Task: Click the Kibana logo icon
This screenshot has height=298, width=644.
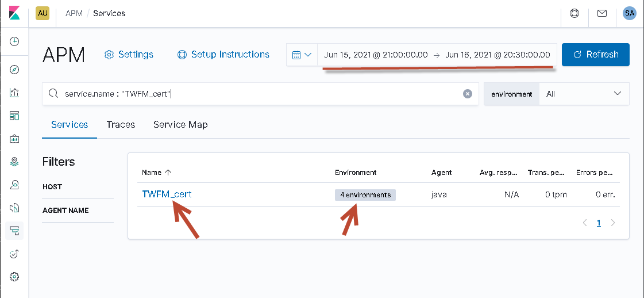Action: pos(14,13)
